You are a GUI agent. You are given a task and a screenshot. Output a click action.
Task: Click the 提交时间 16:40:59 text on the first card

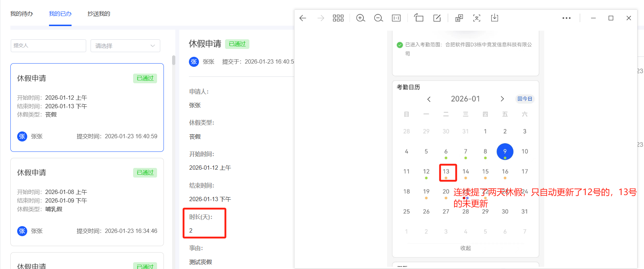click(117, 136)
